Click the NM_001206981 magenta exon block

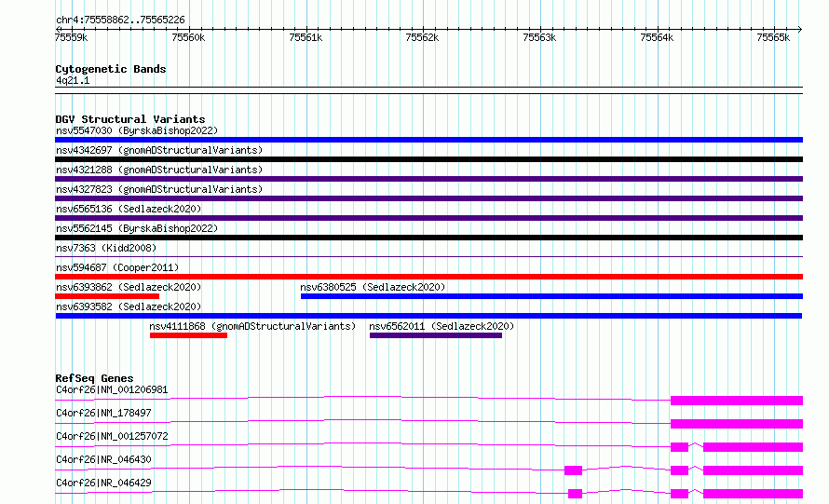coord(737,401)
